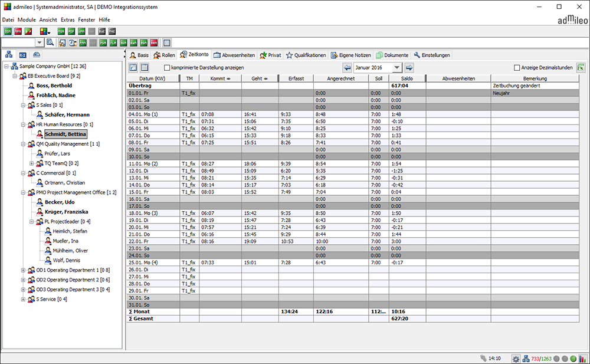Toggle Anzeige Dezimalstunden checkbox
The image size is (590, 364).
517,68
